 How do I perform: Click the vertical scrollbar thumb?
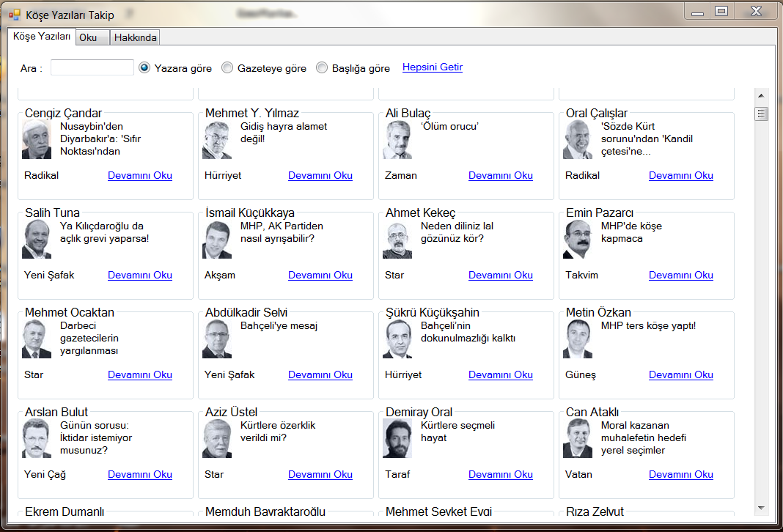pos(761,114)
